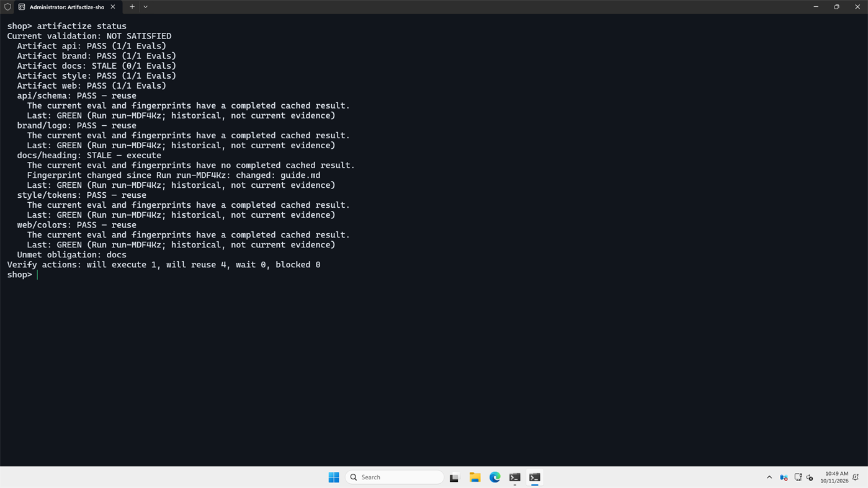
Task: Click the 'Artifact brand: PASS' line
Action: click(97, 56)
